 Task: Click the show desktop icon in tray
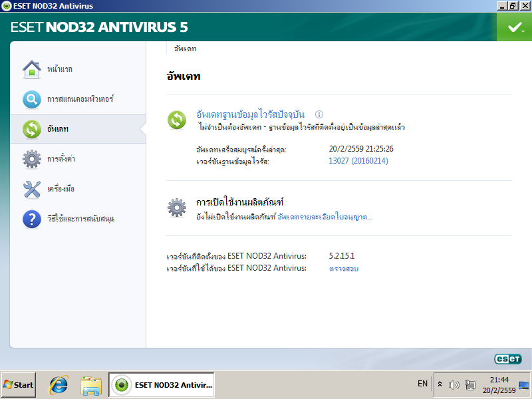(524, 385)
